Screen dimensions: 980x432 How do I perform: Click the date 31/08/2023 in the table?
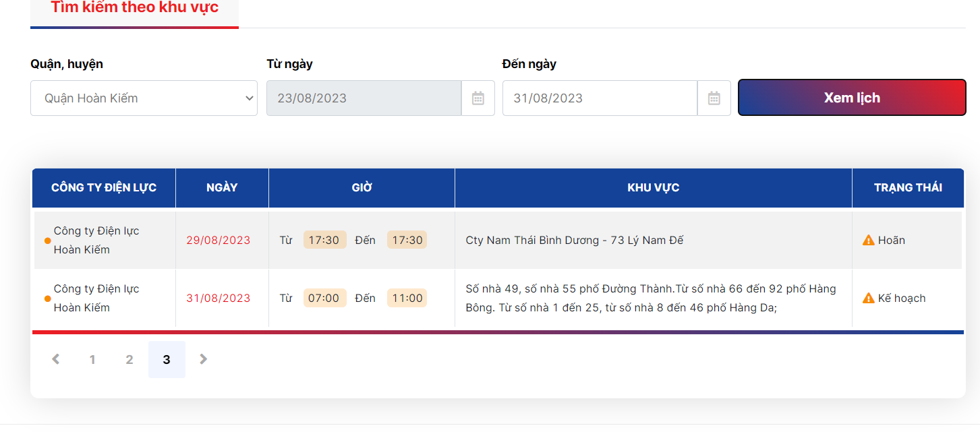(x=219, y=298)
